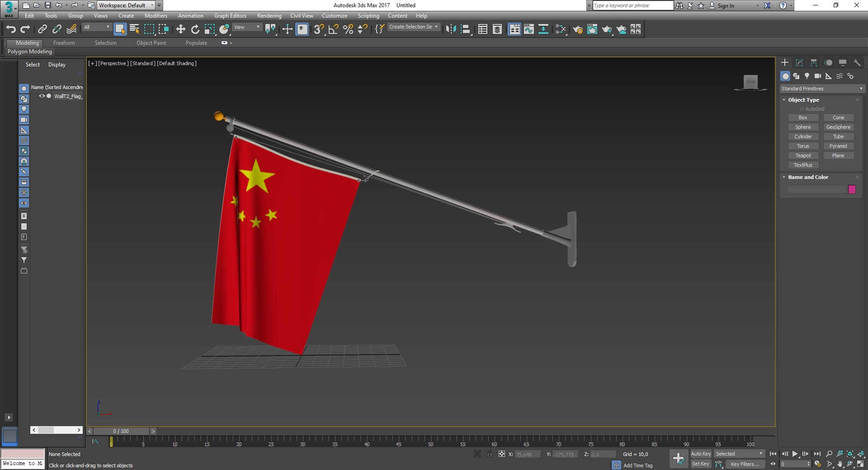This screenshot has width=868, height=470.
Task: Collapse the Name and Color rollout
Action: point(807,177)
